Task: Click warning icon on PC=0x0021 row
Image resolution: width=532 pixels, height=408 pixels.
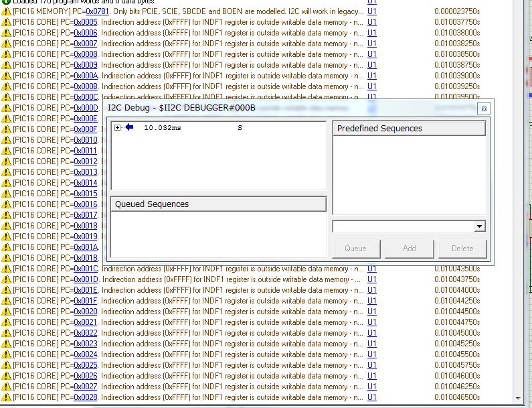Action: [x=6, y=322]
